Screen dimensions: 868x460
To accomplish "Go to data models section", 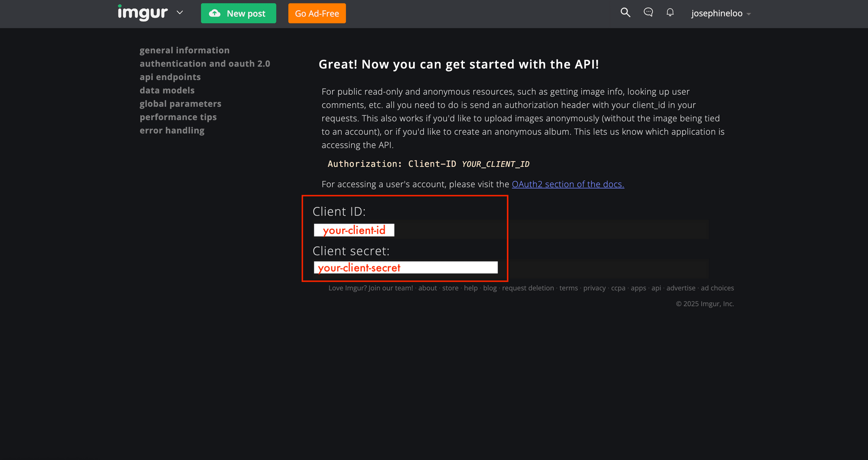I will [x=167, y=90].
